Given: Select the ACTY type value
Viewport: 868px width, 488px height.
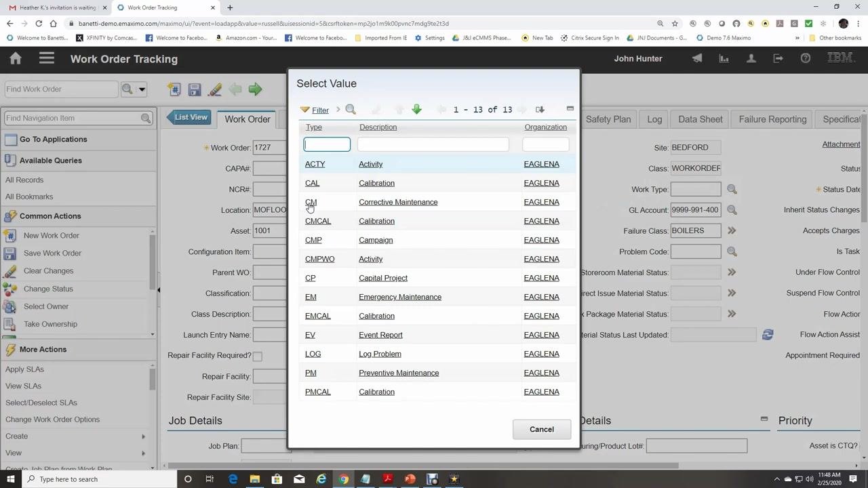Looking at the screenshot, I should pos(315,164).
